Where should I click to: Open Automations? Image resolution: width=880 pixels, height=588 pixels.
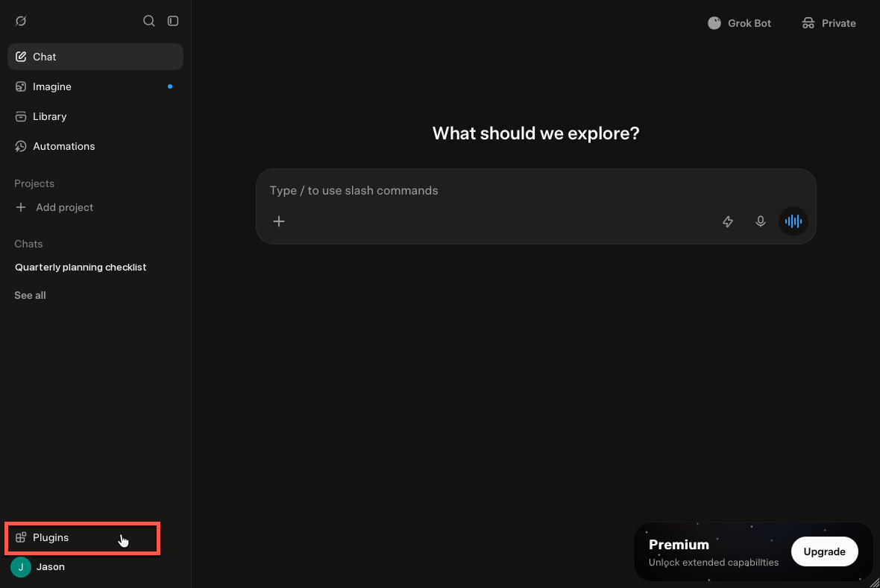click(x=95, y=146)
